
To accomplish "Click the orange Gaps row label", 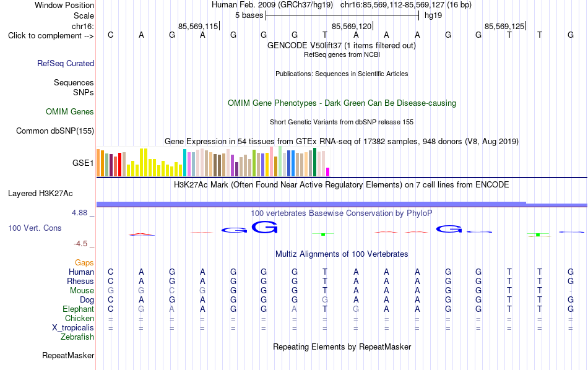I will 84,263.
